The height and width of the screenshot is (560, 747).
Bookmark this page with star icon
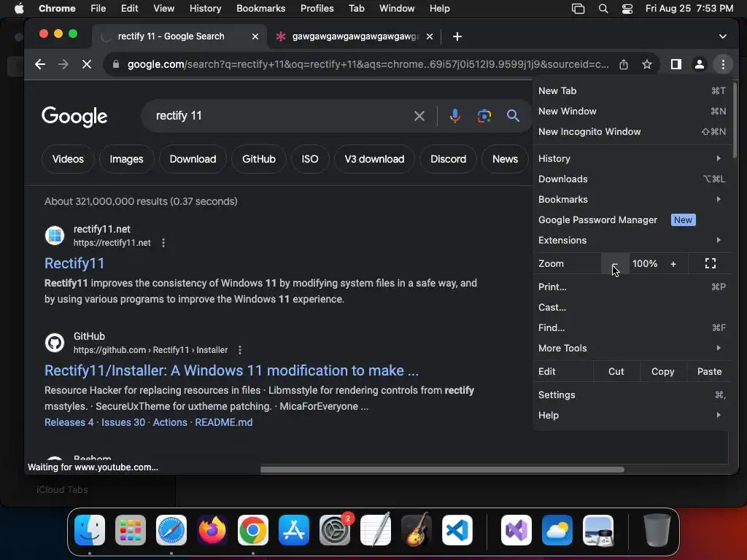(647, 64)
